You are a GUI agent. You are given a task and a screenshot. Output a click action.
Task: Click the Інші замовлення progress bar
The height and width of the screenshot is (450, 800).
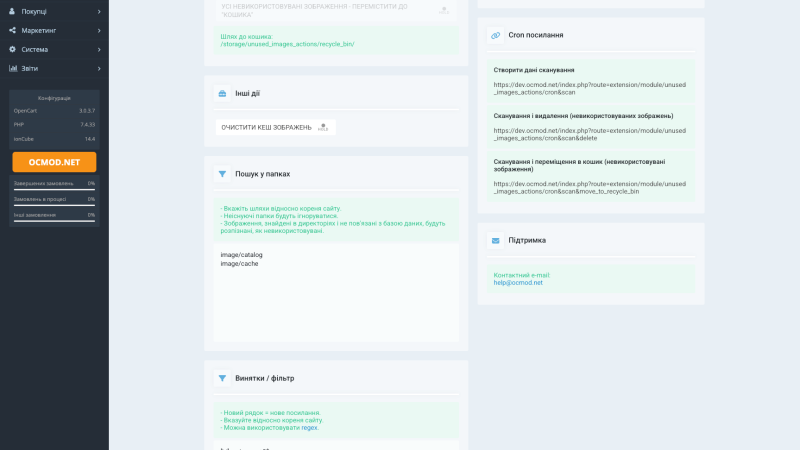(x=54, y=221)
